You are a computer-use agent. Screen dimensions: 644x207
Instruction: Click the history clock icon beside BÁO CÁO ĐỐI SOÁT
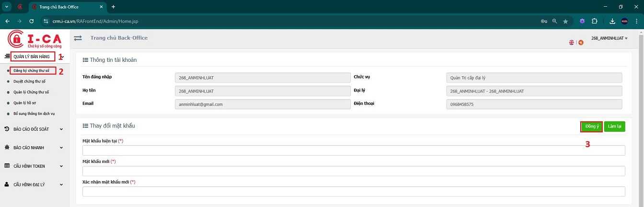pyautogui.click(x=7, y=129)
